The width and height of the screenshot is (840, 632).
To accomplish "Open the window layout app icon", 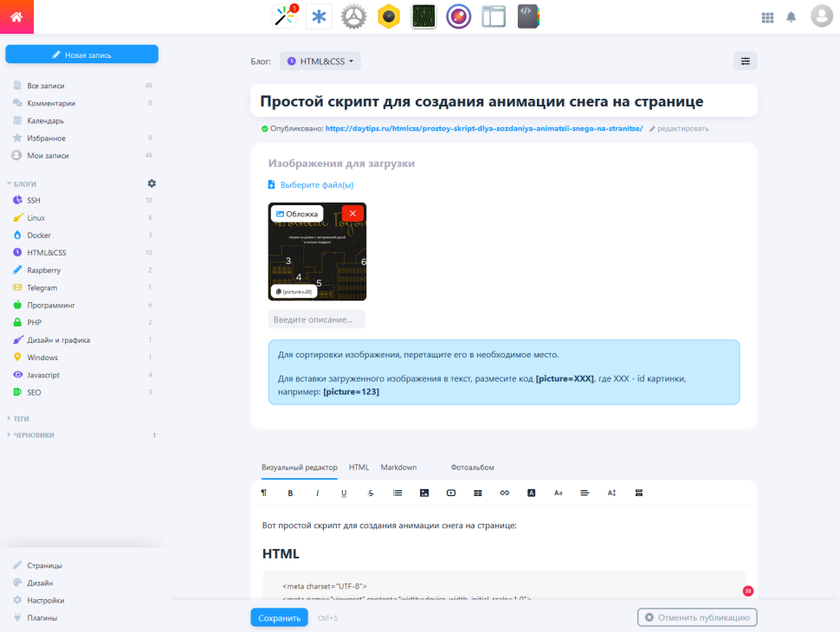I will coord(494,16).
